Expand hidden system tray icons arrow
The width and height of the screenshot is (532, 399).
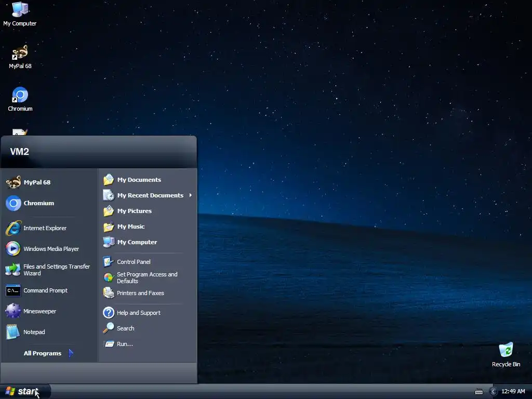click(x=494, y=392)
